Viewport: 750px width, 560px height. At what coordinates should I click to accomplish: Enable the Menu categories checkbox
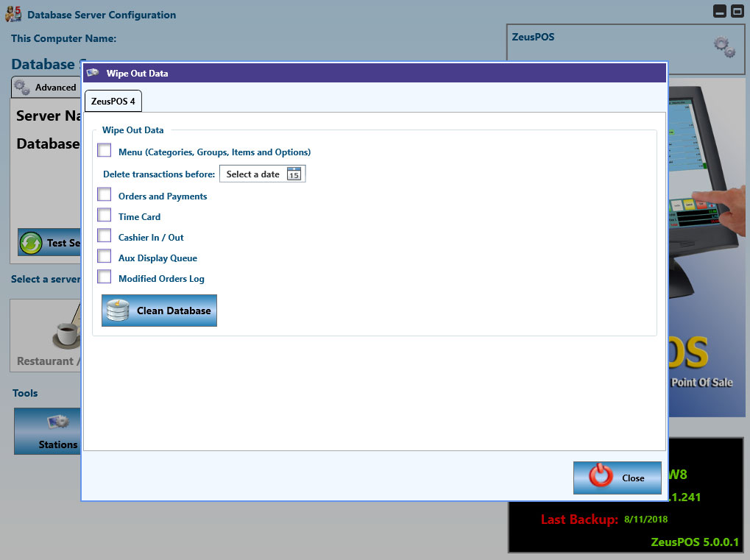coord(105,151)
